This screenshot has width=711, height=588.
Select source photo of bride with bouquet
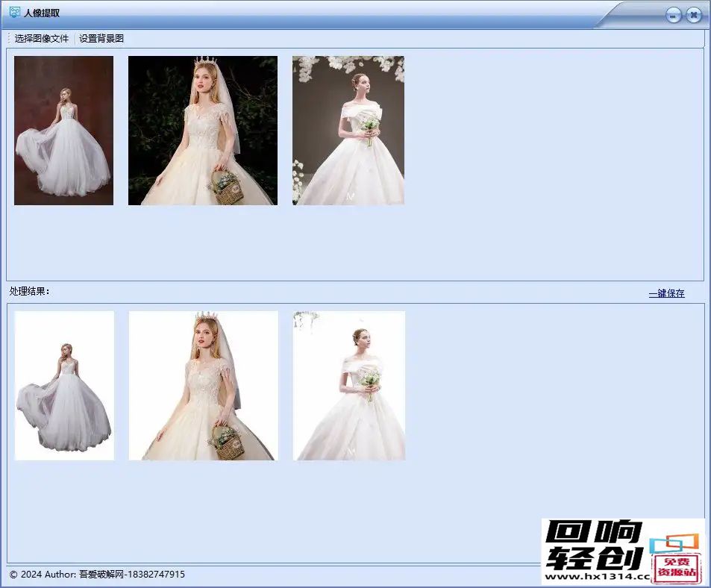coord(348,131)
